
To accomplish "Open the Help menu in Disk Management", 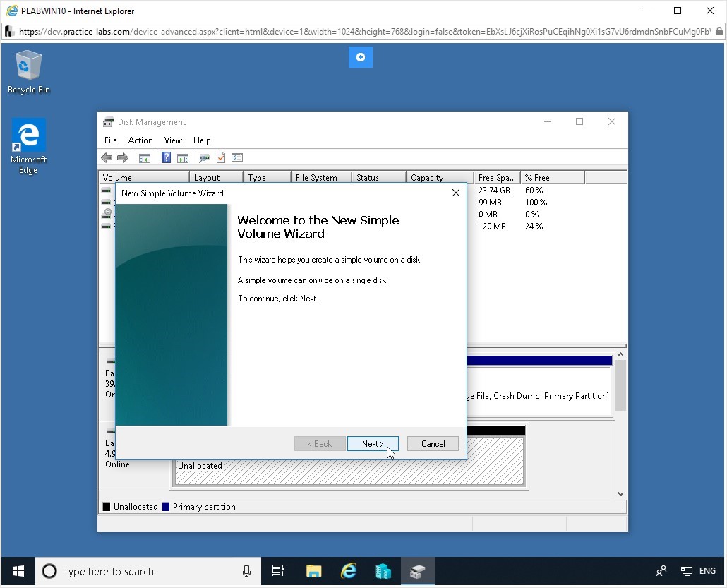I will coord(202,140).
